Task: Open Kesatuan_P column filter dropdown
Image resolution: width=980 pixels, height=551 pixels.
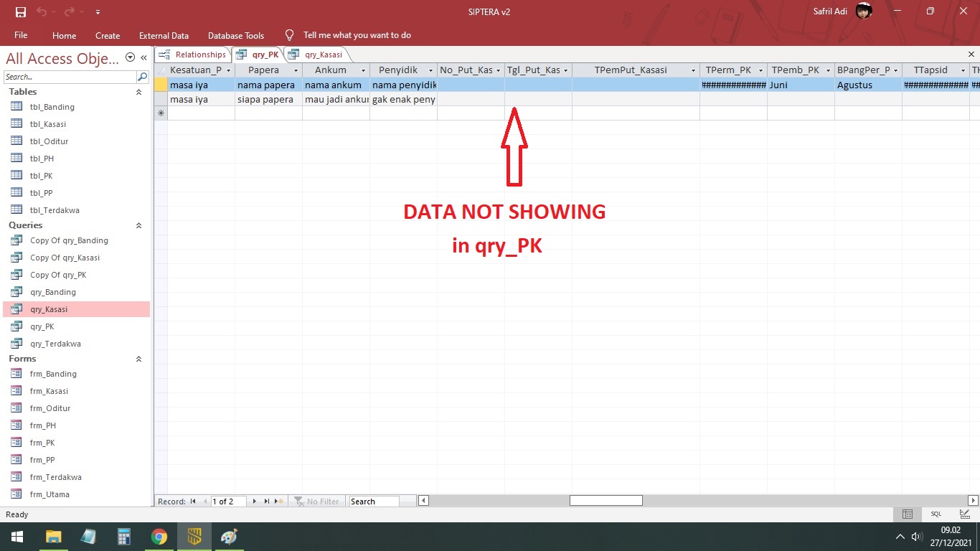Action: (229, 70)
